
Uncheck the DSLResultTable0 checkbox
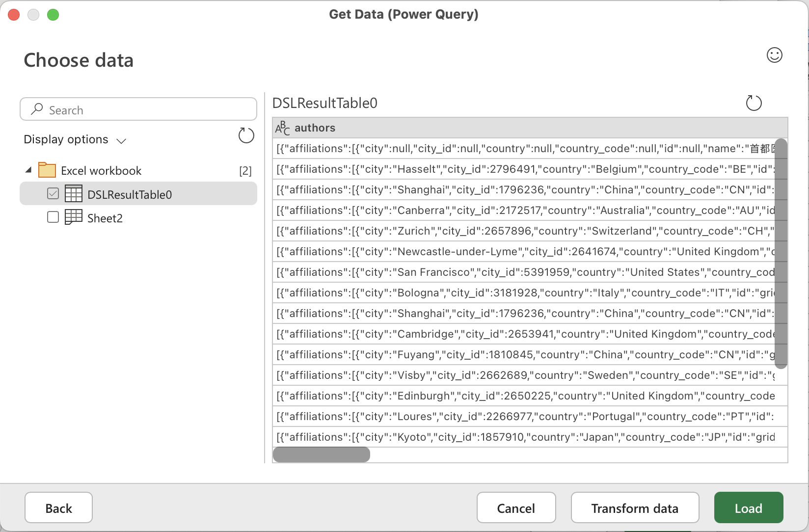[x=53, y=193]
